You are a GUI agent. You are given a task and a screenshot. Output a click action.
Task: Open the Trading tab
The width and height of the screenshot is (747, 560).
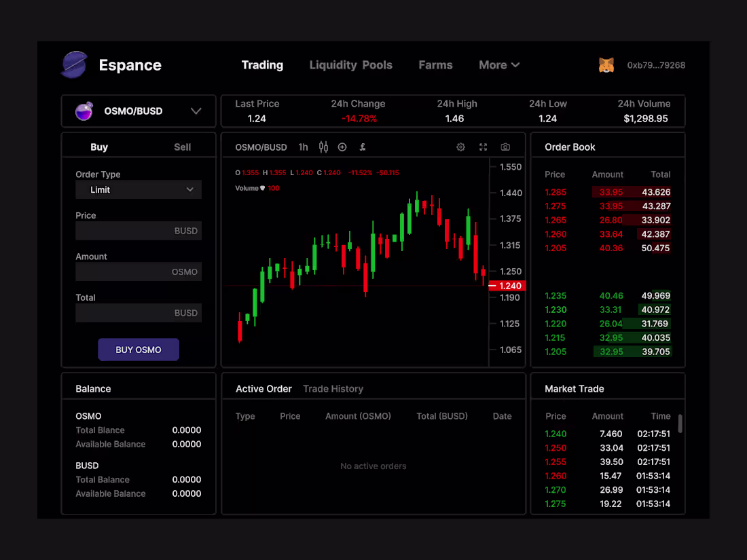(262, 64)
